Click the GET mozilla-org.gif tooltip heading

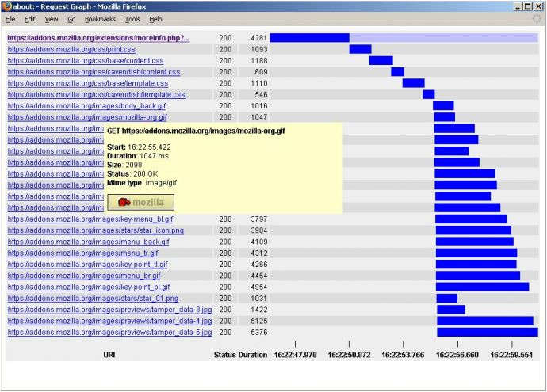[x=196, y=131]
